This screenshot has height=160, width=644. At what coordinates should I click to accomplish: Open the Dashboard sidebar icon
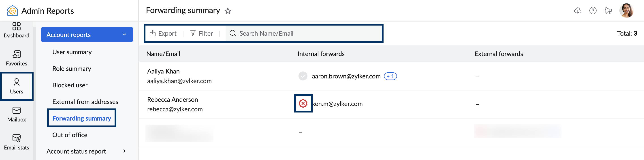(x=17, y=30)
